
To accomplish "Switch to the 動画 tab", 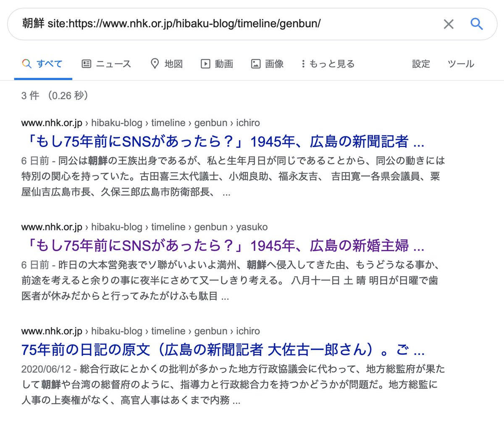I will click(217, 64).
